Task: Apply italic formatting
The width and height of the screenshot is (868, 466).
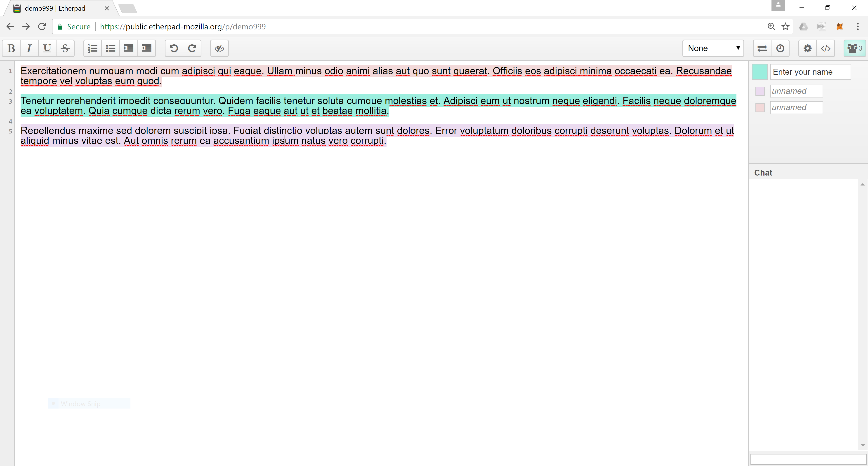Action: pyautogui.click(x=29, y=48)
